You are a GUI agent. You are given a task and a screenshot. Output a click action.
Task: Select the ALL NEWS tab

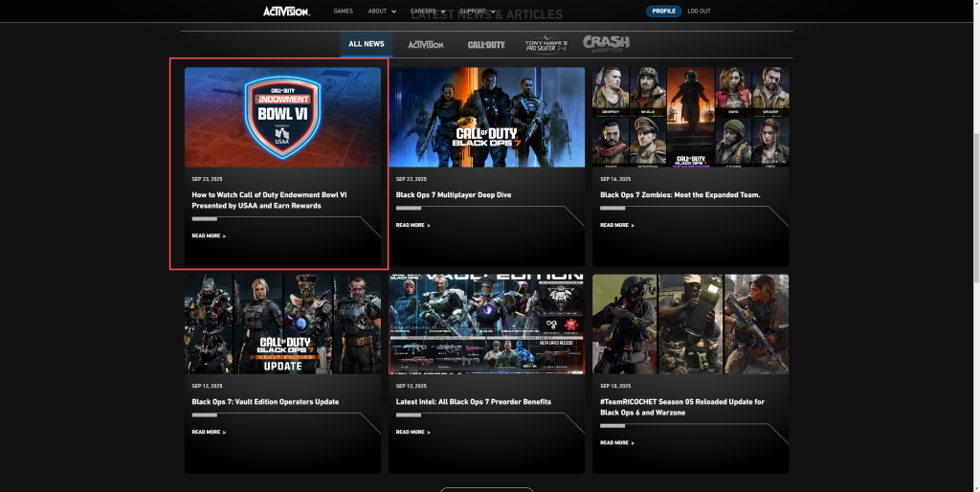coord(367,44)
